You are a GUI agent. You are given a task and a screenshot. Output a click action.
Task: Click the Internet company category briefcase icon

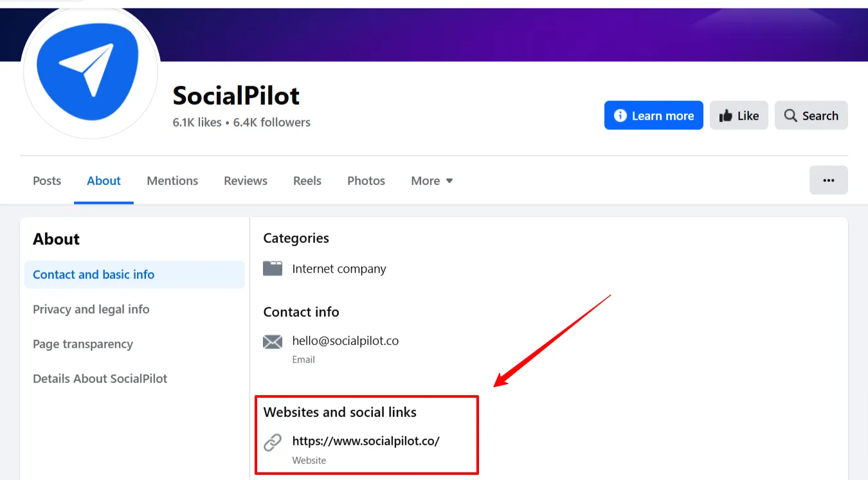[x=273, y=269]
